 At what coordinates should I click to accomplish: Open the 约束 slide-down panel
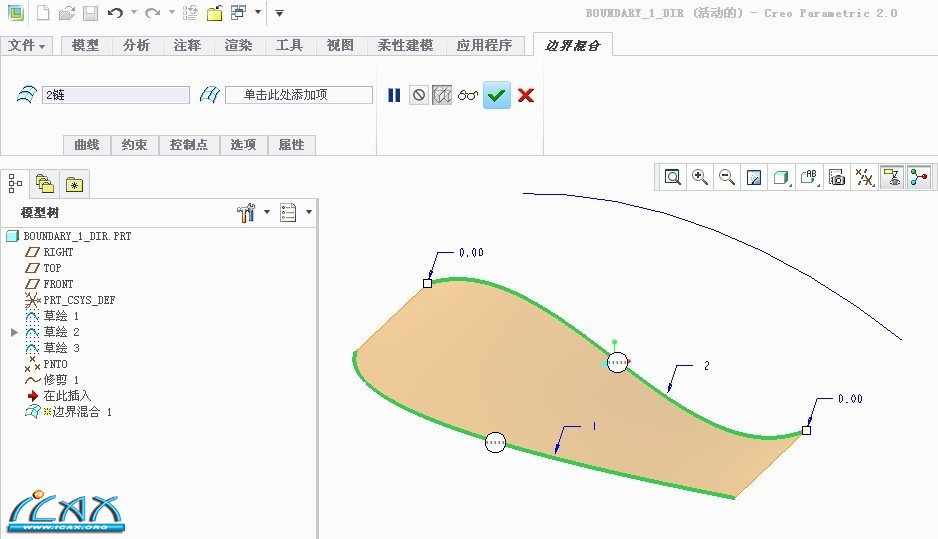point(134,145)
